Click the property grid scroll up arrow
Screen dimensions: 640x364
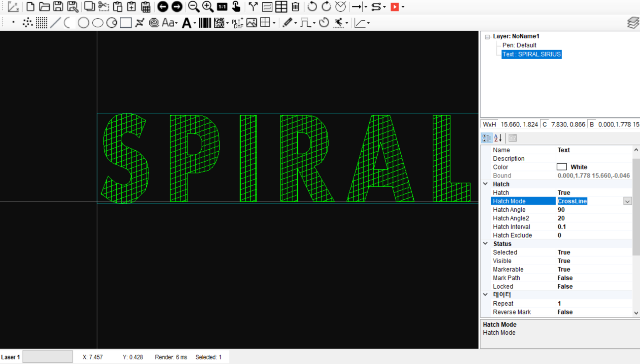[x=636, y=150]
